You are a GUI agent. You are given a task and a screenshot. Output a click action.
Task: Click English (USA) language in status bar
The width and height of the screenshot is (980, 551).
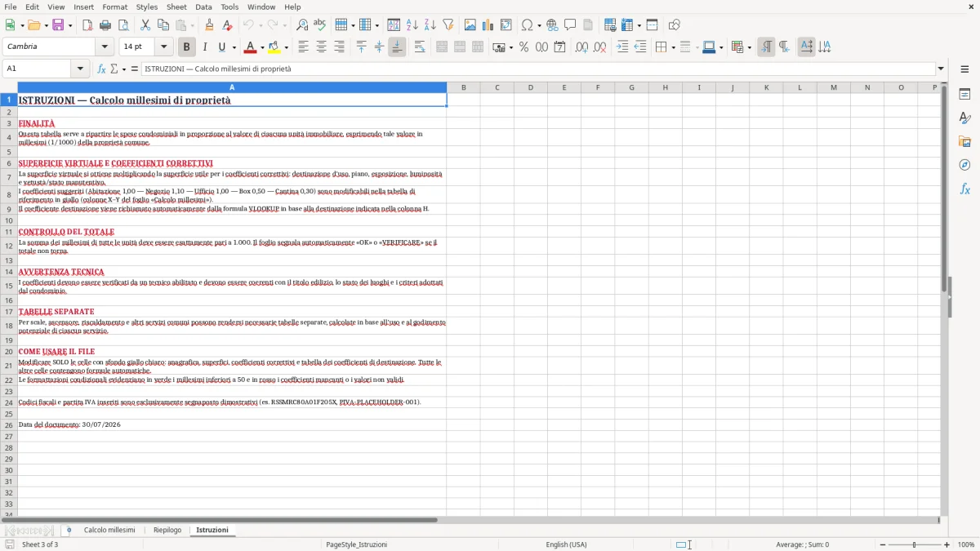pyautogui.click(x=566, y=544)
